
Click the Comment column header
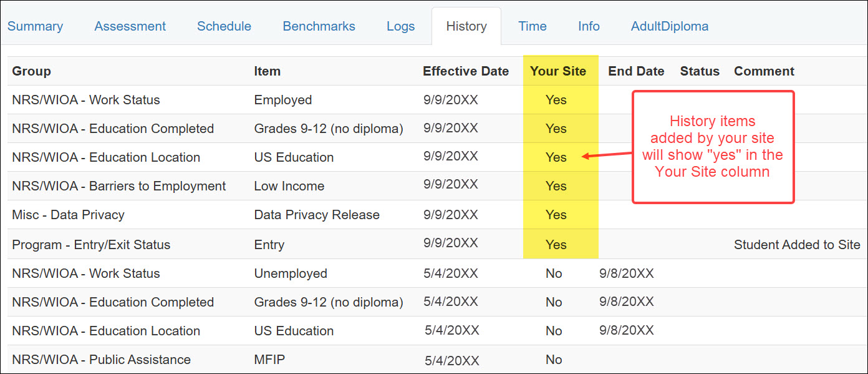[763, 71]
